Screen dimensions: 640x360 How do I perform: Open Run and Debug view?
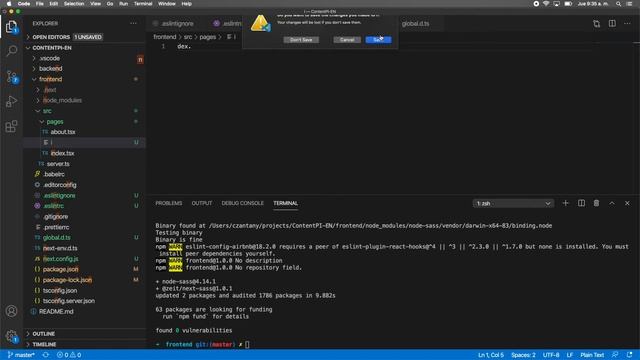click(11, 101)
